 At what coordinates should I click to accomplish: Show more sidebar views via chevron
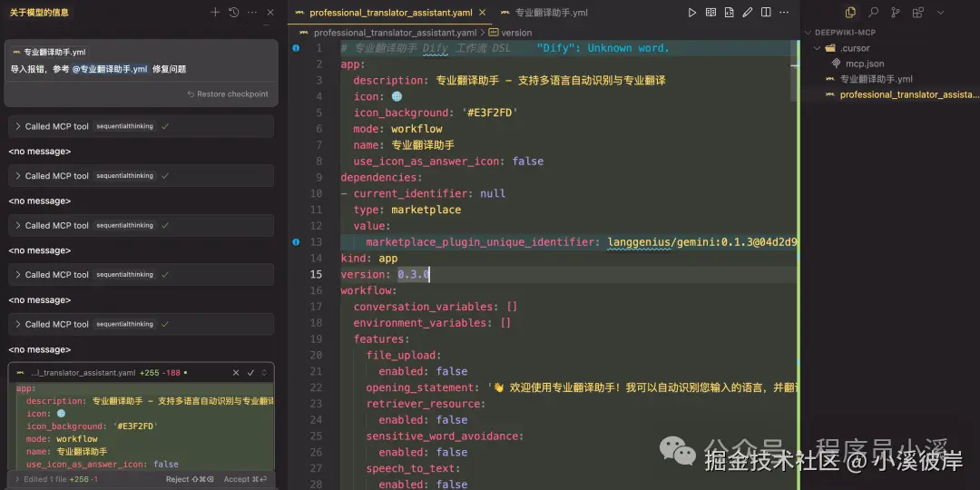[x=941, y=13]
